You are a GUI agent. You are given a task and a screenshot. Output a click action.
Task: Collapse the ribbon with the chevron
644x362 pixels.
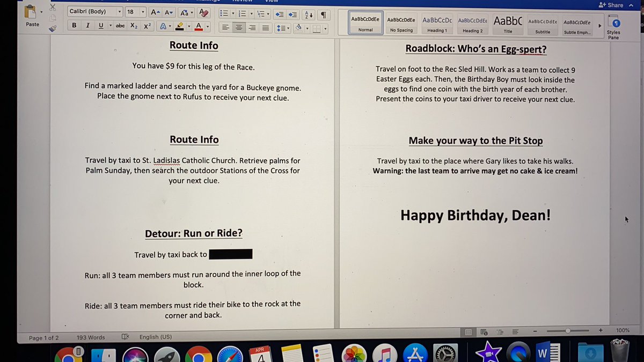coord(631,5)
